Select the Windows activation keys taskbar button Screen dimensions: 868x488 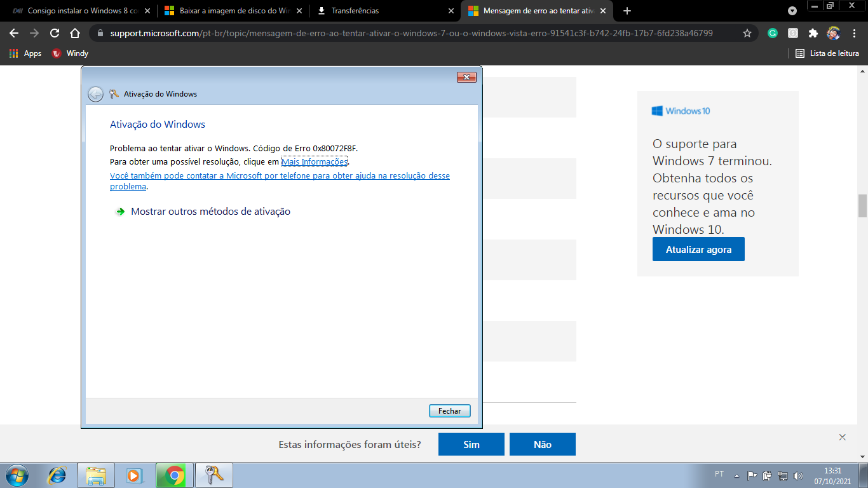pyautogui.click(x=214, y=475)
